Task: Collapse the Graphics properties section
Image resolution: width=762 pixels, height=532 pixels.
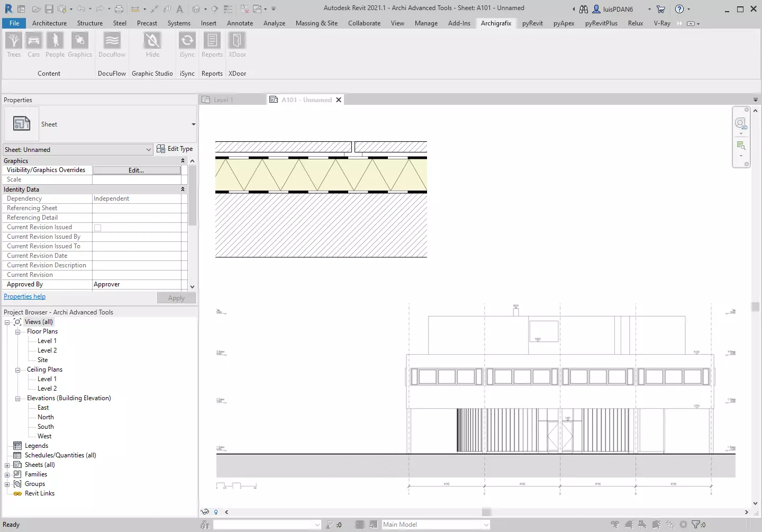Action: (183, 161)
